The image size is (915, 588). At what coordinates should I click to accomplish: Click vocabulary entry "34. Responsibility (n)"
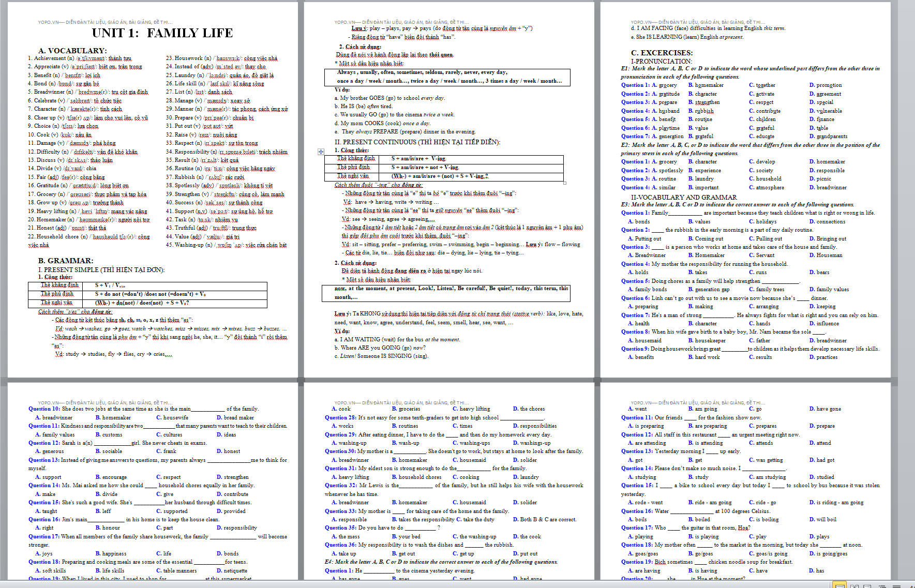[191, 152]
